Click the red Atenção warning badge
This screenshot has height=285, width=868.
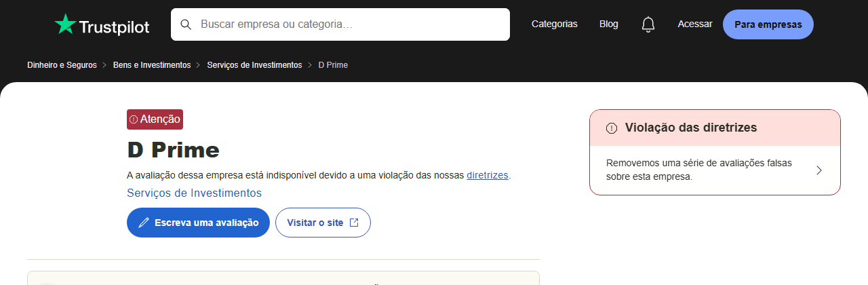(155, 119)
